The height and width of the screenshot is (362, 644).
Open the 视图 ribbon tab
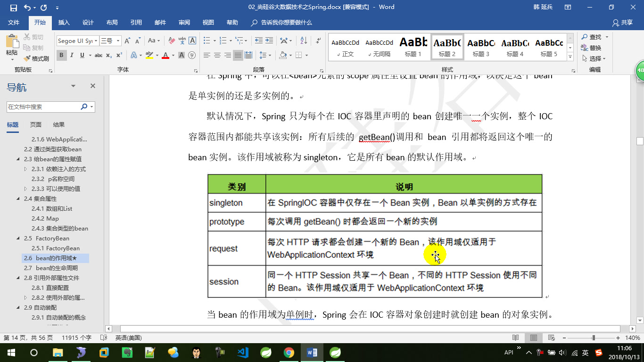208,22
